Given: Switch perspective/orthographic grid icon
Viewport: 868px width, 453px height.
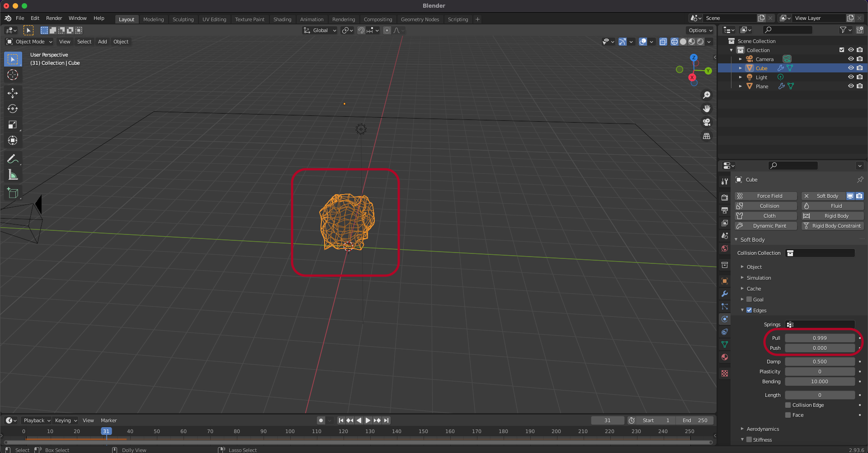Looking at the screenshot, I should (707, 136).
